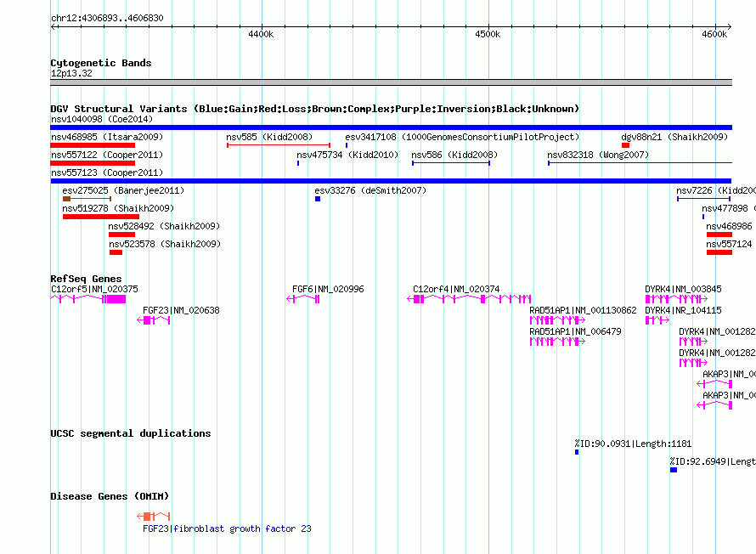Click the Cytogenetic Bands track heading
This screenshot has height=554, width=756.
pyautogui.click(x=101, y=63)
